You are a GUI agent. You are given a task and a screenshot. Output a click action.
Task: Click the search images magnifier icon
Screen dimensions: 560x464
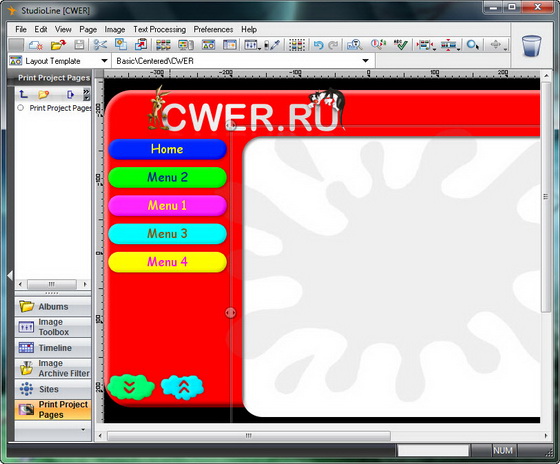tap(355, 45)
